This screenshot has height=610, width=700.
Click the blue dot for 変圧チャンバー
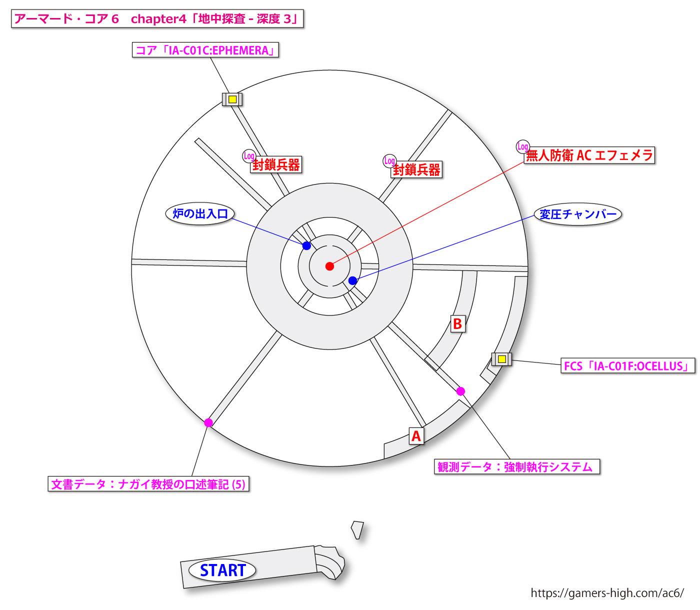(352, 280)
